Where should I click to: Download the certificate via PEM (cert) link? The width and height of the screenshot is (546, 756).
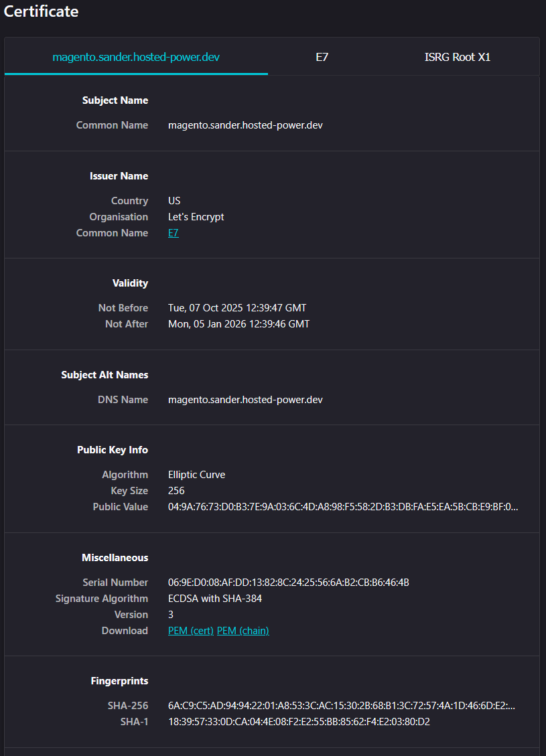(190, 630)
